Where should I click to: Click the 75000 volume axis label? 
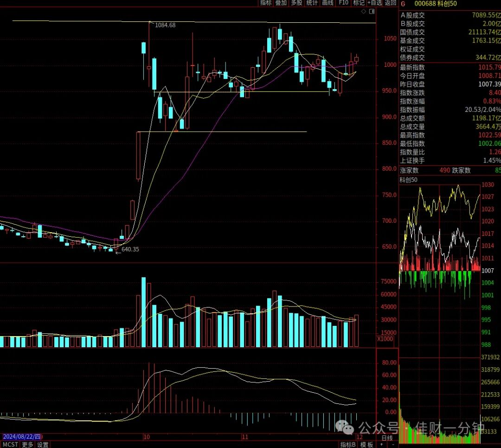389,282
